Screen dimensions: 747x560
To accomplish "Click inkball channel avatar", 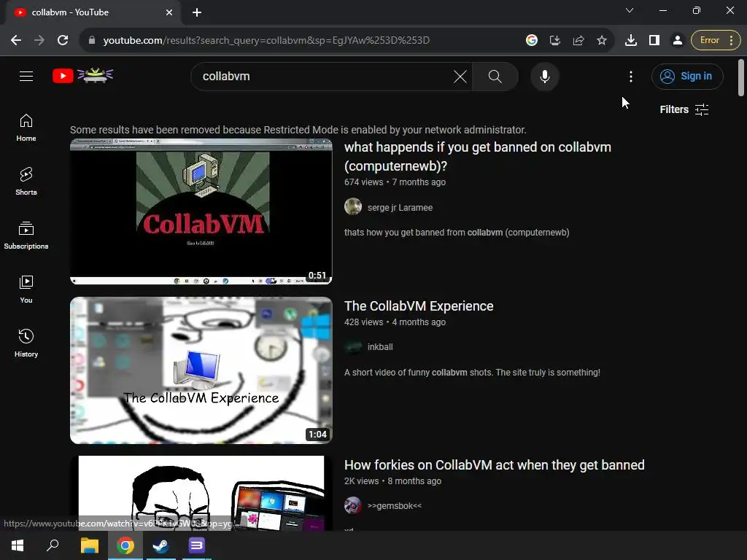I will coord(353,346).
